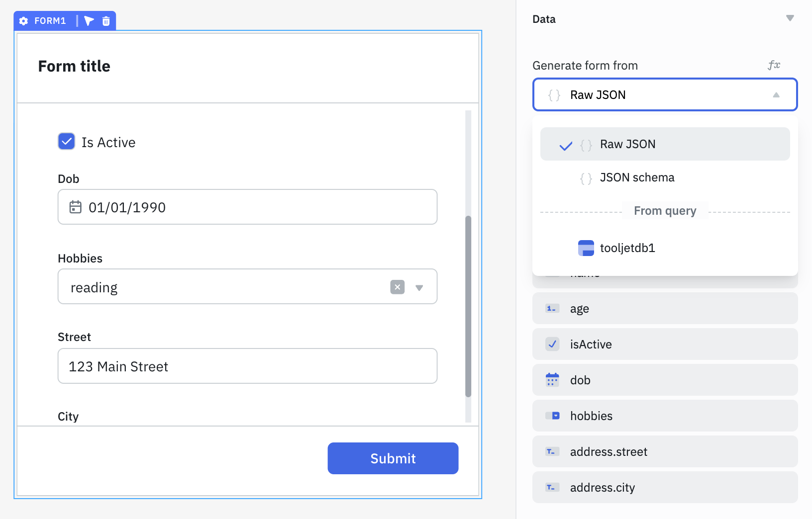Click the FORM1 label tab
Screen dimensions: 812x519
pyautogui.click(x=51, y=21)
